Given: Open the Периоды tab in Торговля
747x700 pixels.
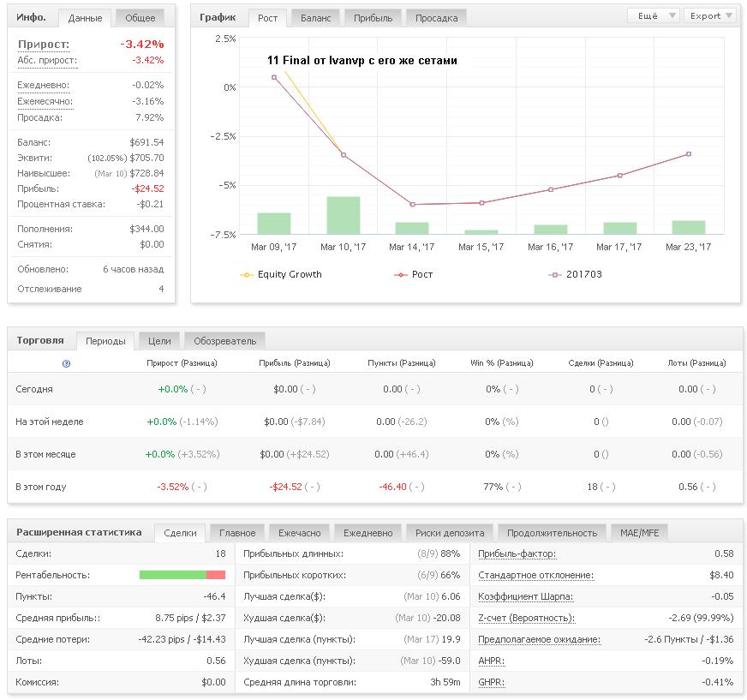Looking at the screenshot, I should pyautogui.click(x=105, y=341).
